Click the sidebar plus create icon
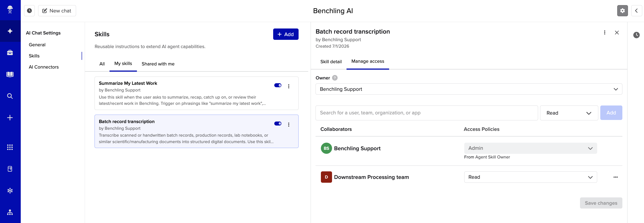644x223 pixels. 10,118
